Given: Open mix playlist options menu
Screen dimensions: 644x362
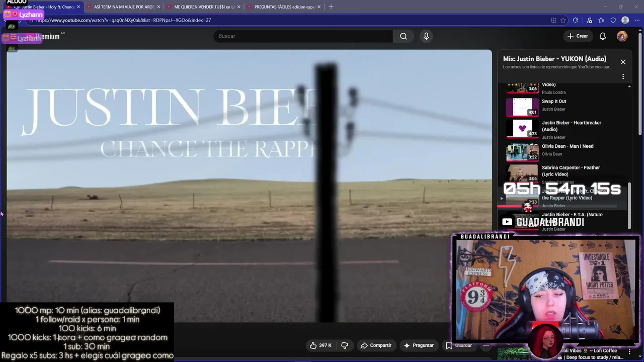Looking at the screenshot, I should (x=623, y=76).
